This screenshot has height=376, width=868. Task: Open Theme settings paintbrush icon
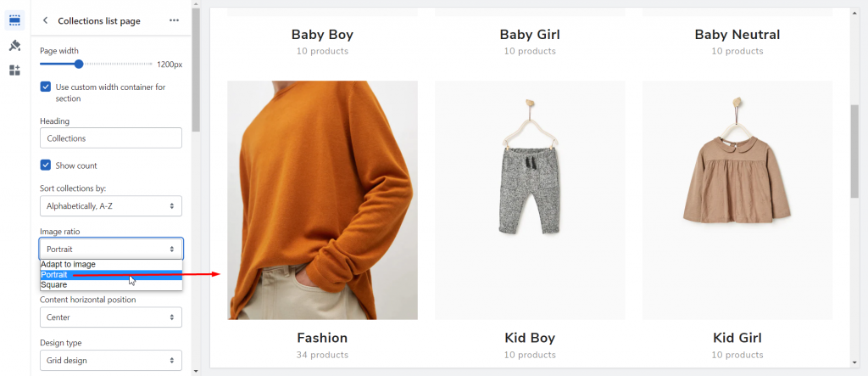pos(15,46)
